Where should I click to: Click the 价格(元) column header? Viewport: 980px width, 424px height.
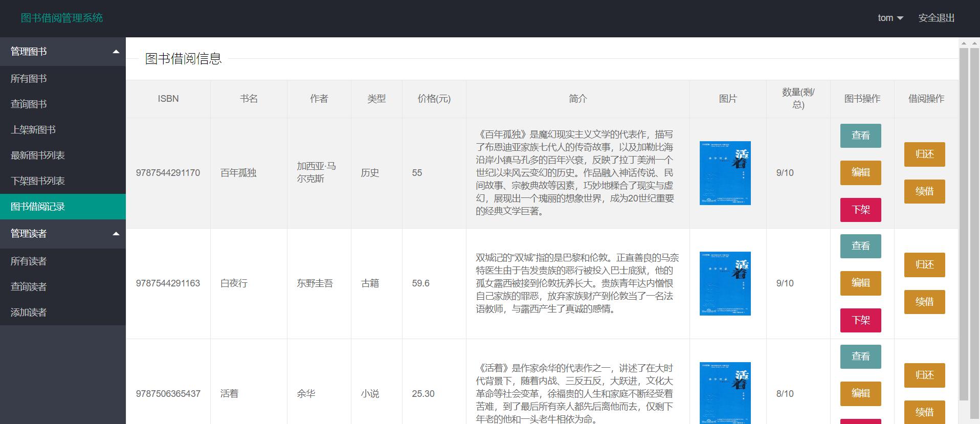tap(434, 99)
